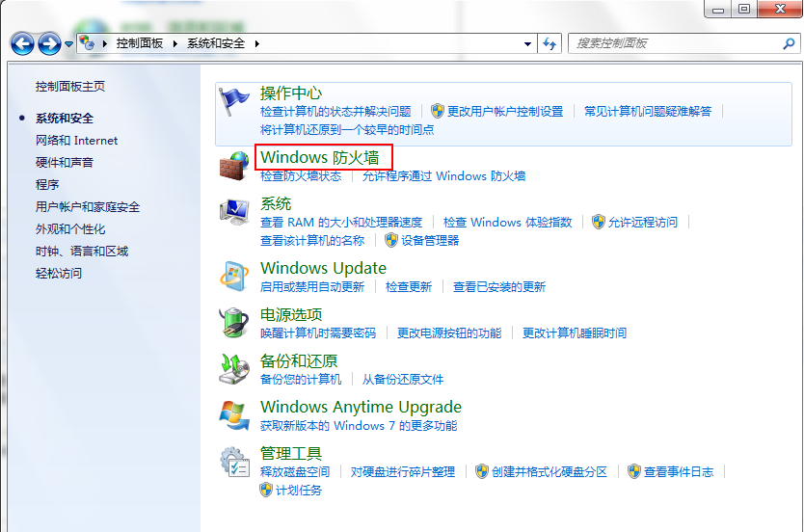Click the Windows Update icon
The height and width of the screenshot is (532, 804).
coord(234,277)
